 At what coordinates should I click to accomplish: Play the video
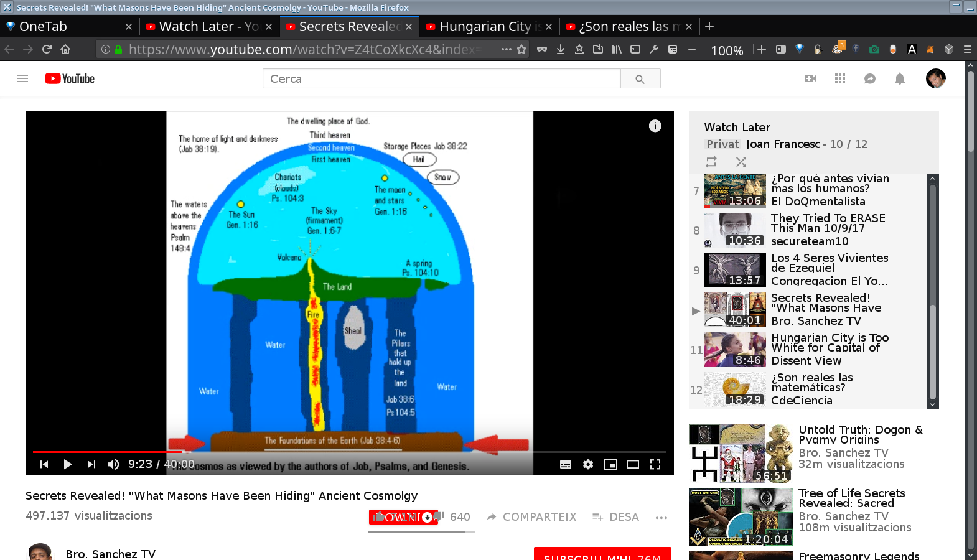68,464
